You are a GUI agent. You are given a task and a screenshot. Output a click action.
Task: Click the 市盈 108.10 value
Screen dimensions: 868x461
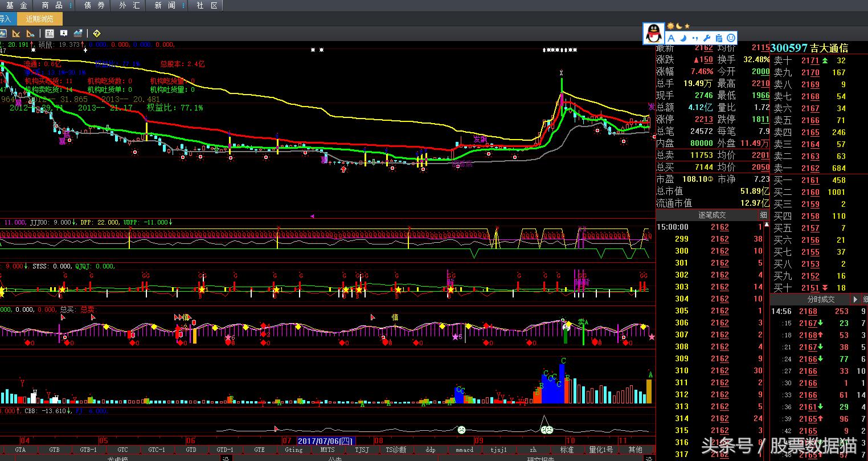(x=695, y=179)
